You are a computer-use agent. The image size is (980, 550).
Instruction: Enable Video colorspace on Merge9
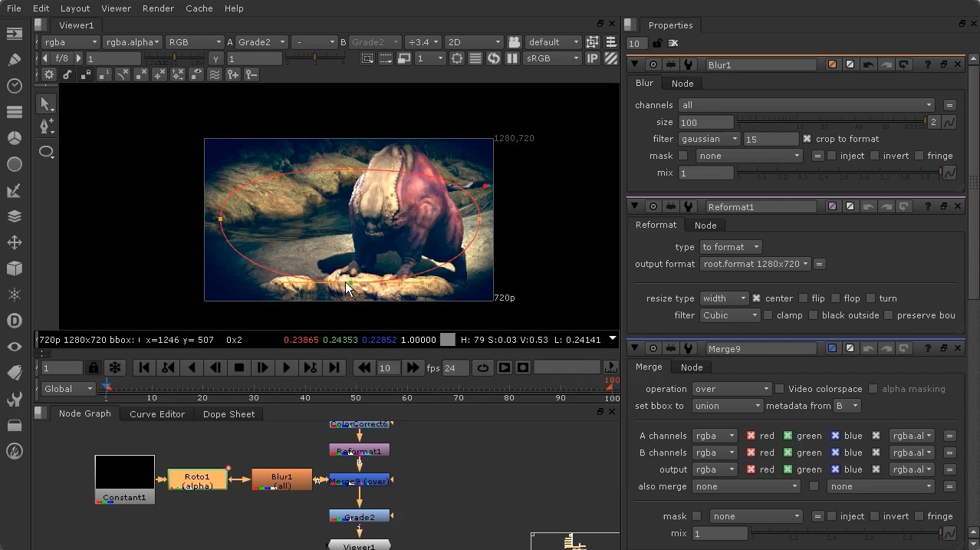click(x=780, y=389)
